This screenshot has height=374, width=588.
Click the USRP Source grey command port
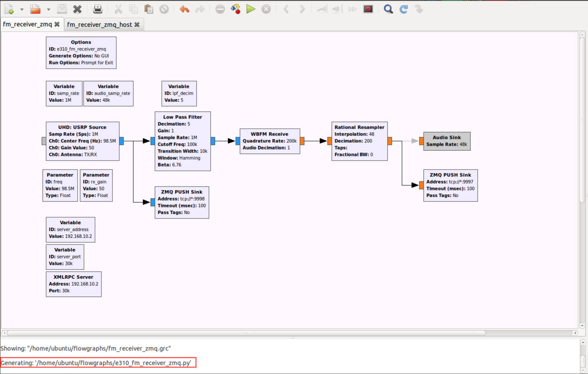click(44, 141)
